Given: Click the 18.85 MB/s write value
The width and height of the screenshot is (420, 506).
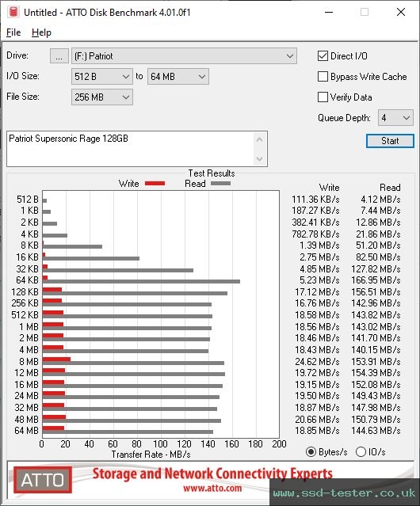Looking at the screenshot, I should 317,431.
